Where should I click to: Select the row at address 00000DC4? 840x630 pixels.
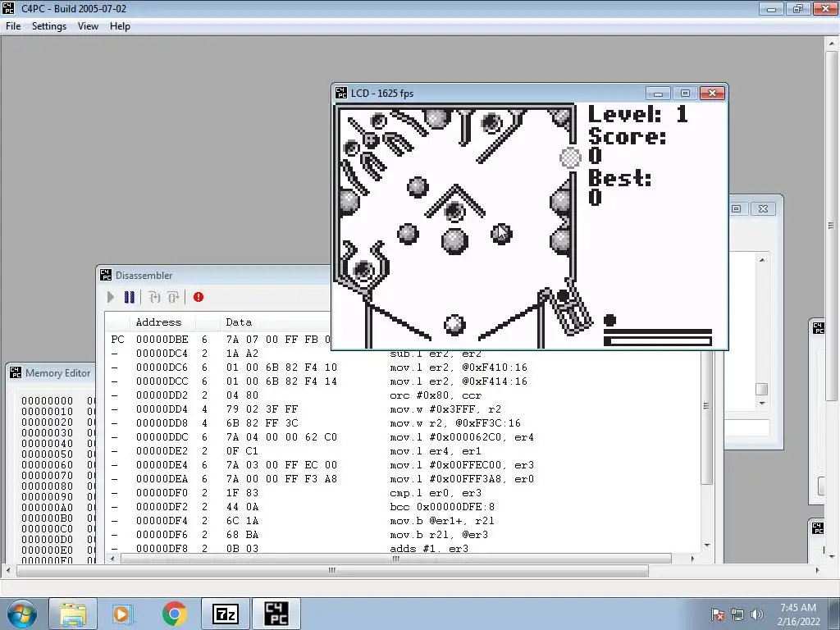pos(403,354)
